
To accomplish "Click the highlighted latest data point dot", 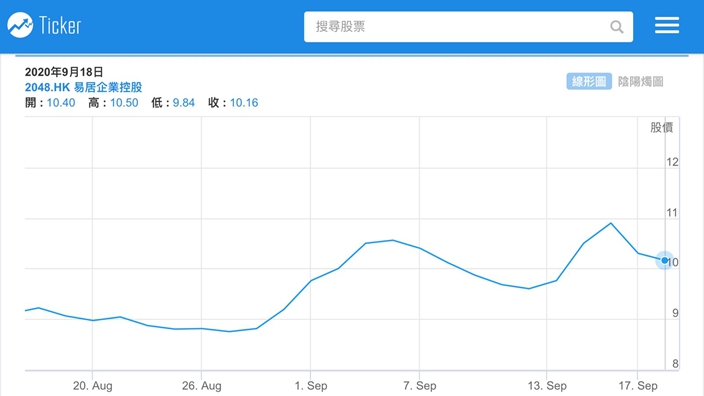I will (x=664, y=260).
